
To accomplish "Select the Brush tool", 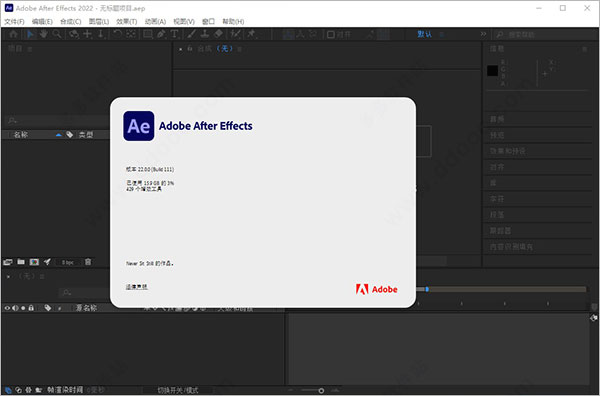I will 191,34.
